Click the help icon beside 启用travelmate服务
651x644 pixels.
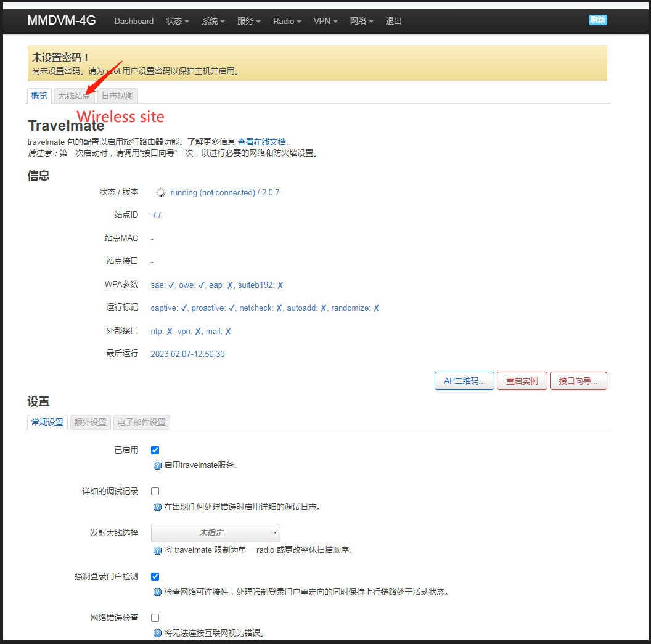[x=157, y=465]
